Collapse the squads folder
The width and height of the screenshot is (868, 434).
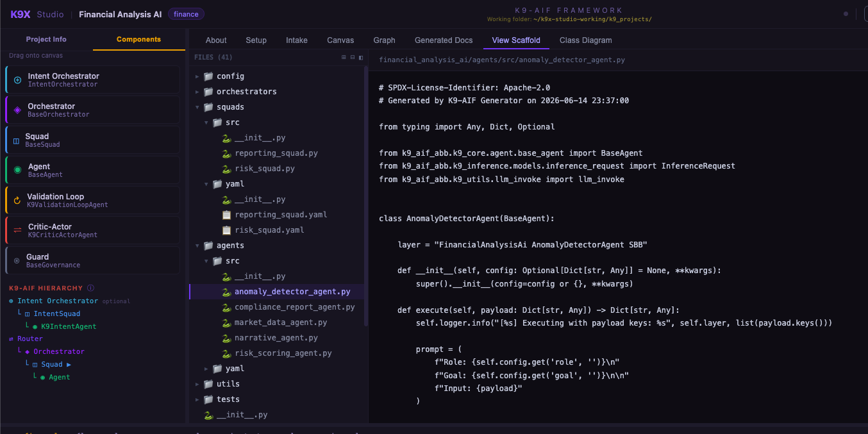coord(197,107)
